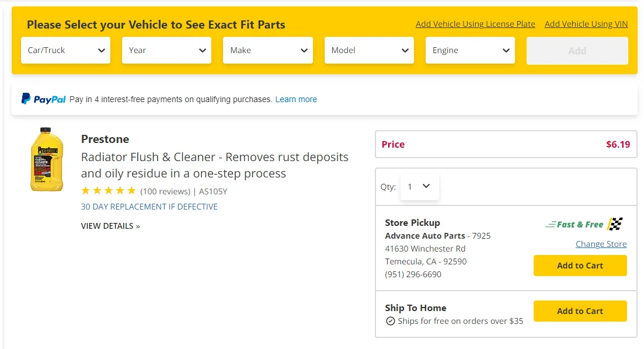Open Add Vehicle Using License Plate link
This screenshot has width=644, height=349.
pyautogui.click(x=475, y=25)
